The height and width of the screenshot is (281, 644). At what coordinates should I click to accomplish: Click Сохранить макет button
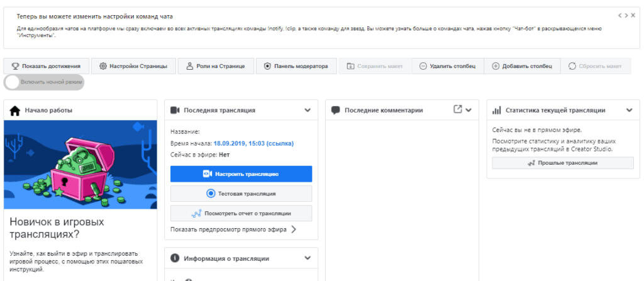point(375,66)
